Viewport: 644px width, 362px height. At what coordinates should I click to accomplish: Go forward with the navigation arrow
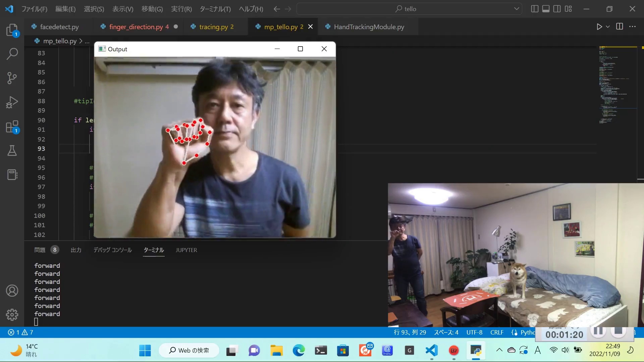[288, 9]
